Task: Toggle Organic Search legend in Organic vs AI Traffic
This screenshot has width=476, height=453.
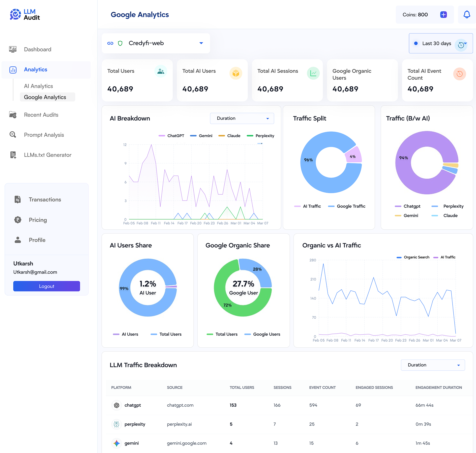Action: [413, 257]
